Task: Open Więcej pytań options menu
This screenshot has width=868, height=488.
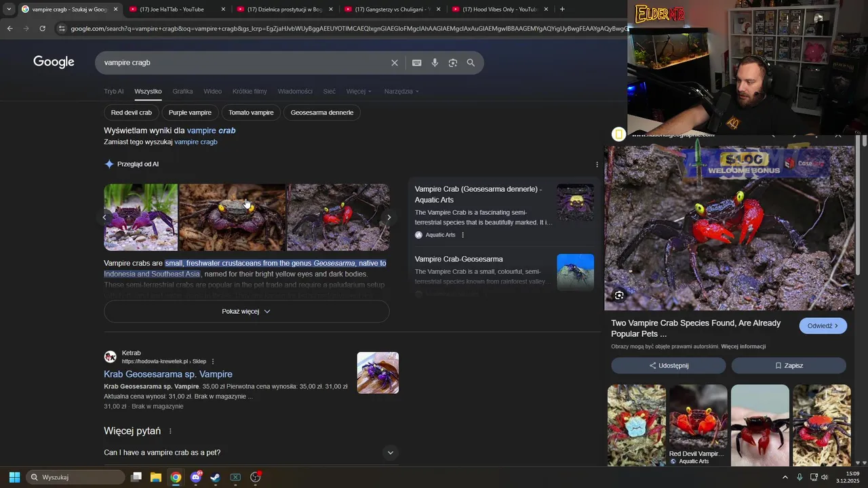Action: [170, 431]
